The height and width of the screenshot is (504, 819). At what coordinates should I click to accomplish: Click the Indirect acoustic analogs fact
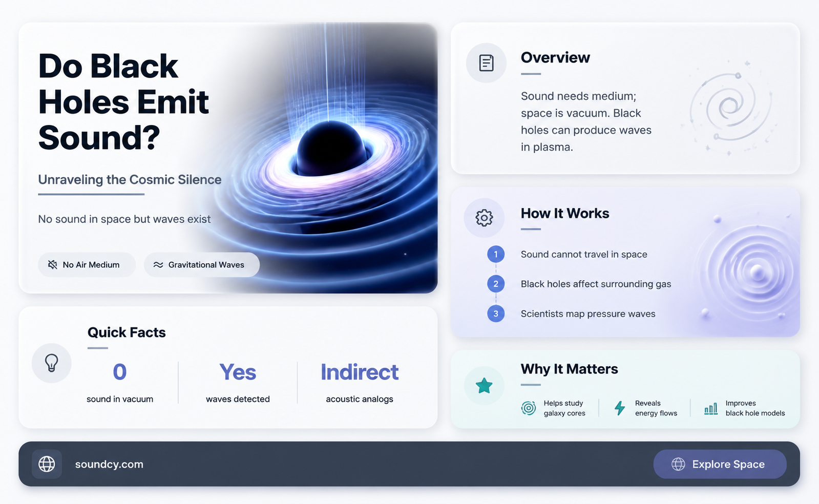point(360,383)
